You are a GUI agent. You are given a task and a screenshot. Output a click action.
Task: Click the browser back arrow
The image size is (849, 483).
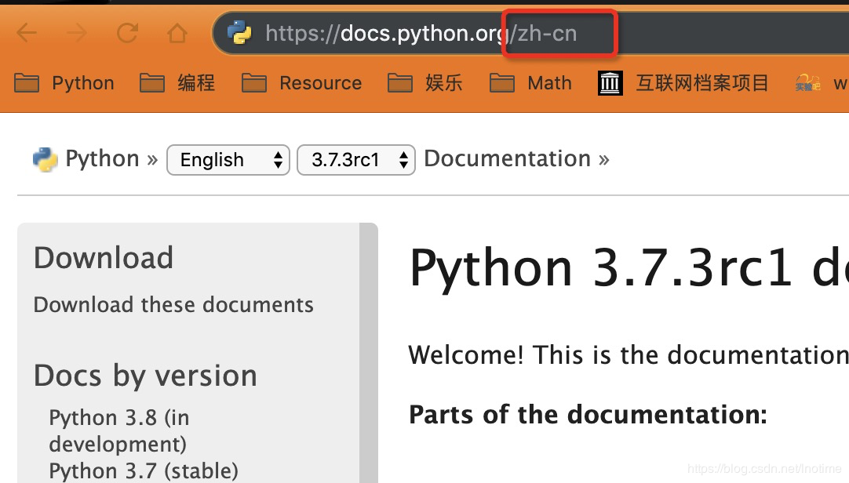pyautogui.click(x=27, y=33)
